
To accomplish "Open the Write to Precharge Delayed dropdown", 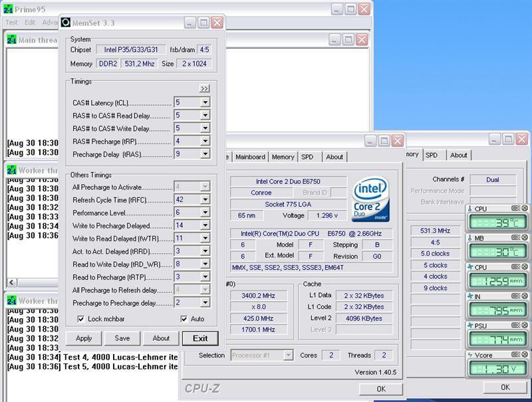I will tap(205, 225).
